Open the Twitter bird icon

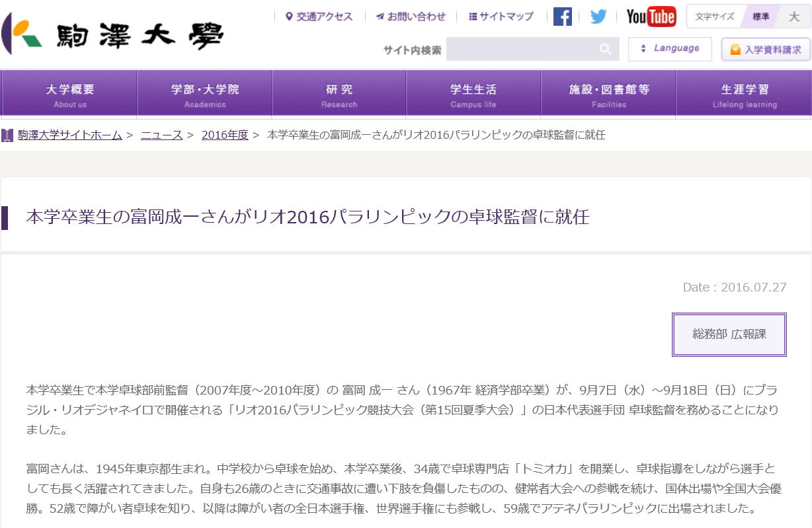(x=598, y=17)
